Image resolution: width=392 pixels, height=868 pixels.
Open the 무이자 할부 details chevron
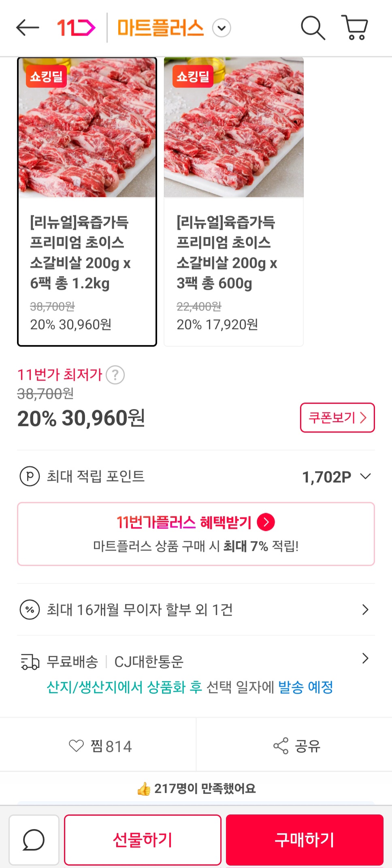(365, 610)
